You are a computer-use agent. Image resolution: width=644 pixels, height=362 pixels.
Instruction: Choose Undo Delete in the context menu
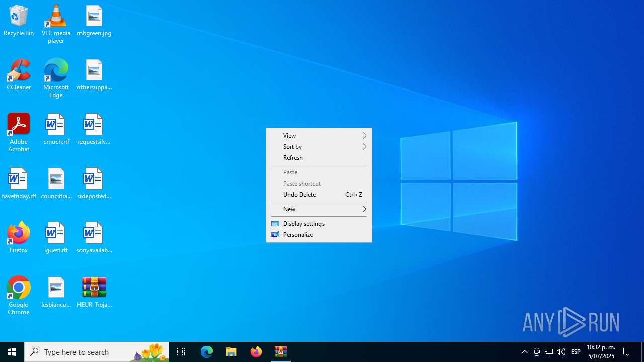(x=319, y=195)
